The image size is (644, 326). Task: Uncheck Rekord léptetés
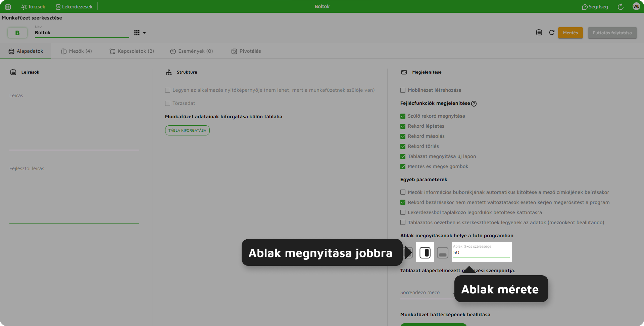[x=403, y=126]
